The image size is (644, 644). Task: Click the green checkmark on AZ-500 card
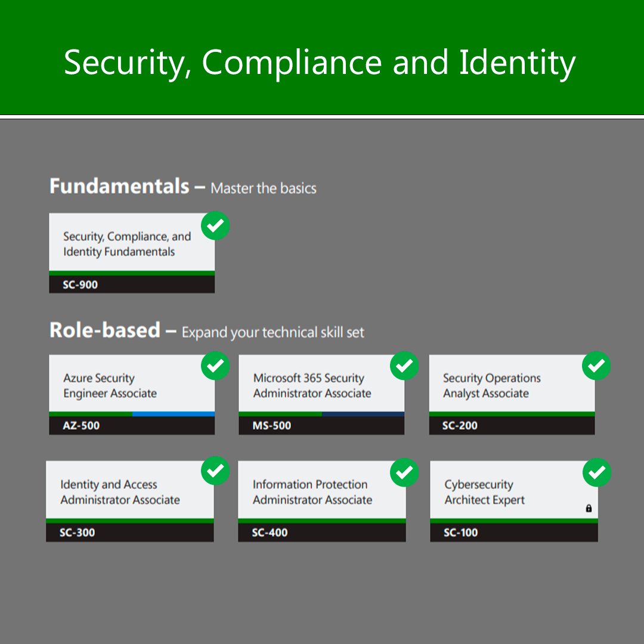(215, 366)
